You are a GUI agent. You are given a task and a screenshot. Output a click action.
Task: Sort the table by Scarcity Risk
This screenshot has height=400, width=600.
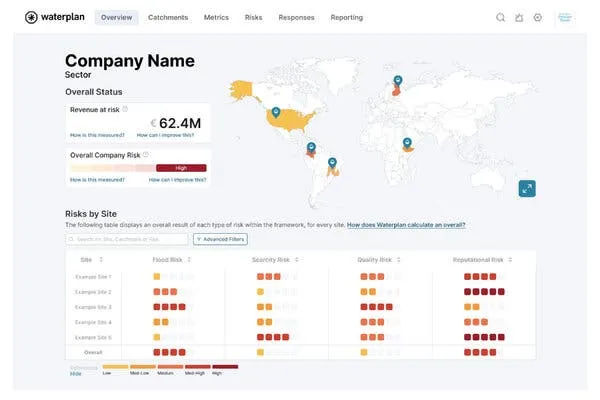(297, 260)
